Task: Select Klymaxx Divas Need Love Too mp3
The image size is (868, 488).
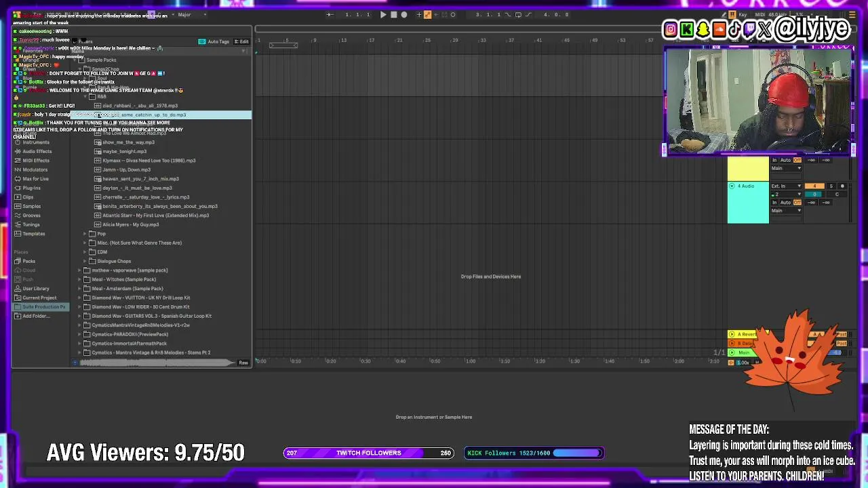Action: [x=149, y=161]
